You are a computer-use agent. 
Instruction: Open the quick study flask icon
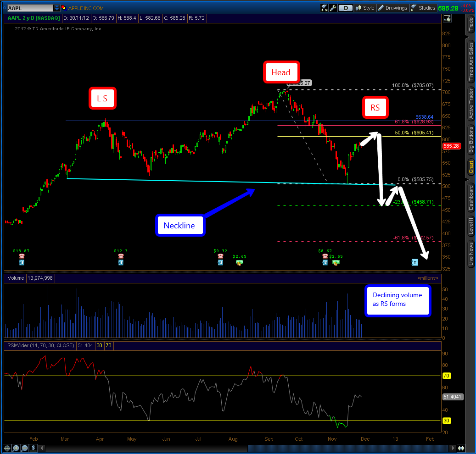(x=325, y=8)
